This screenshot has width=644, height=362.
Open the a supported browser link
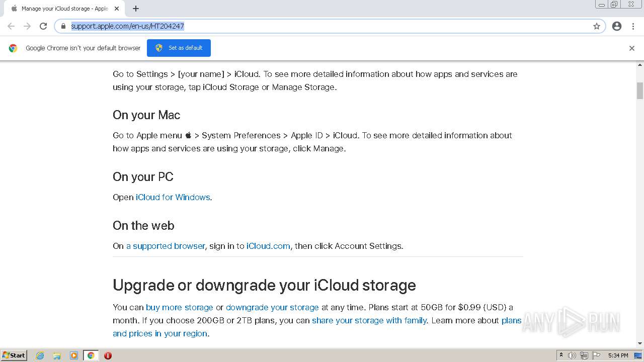click(x=166, y=246)
